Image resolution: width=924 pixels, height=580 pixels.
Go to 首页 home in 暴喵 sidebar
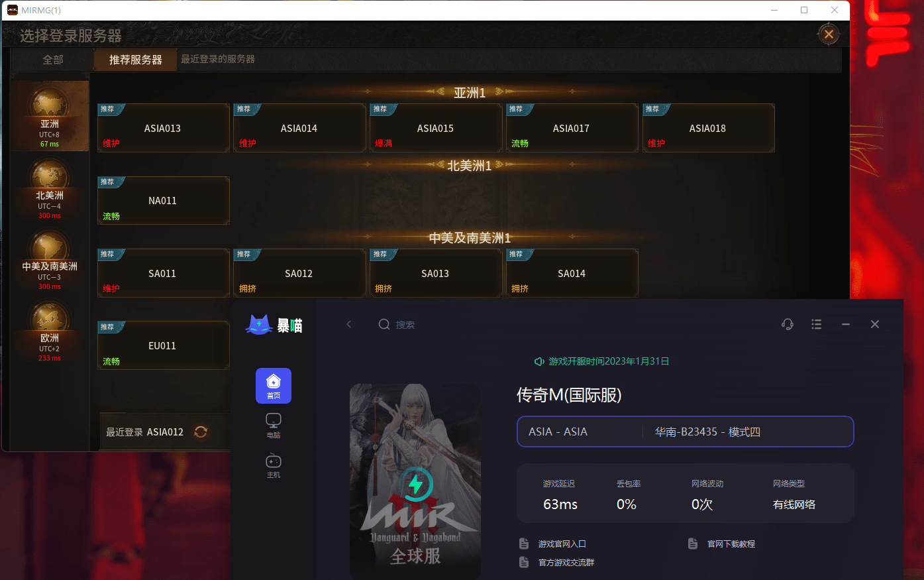pyautogui.click(x=274, y=386)
